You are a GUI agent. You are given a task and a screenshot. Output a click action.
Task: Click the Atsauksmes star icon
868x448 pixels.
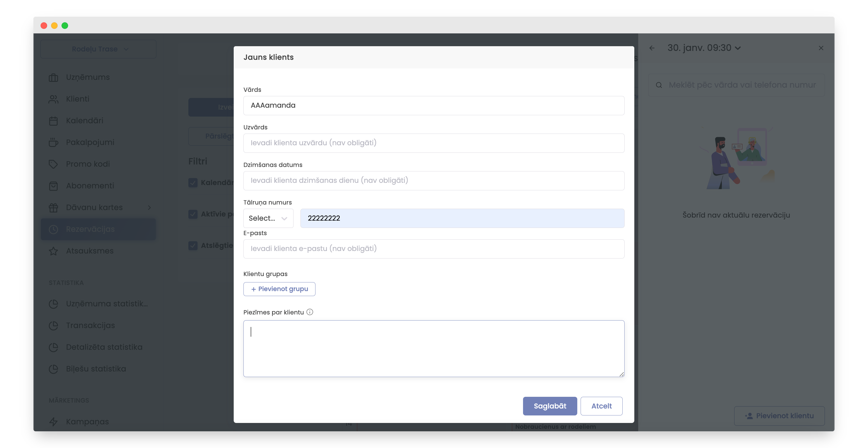tap(53, 251)
